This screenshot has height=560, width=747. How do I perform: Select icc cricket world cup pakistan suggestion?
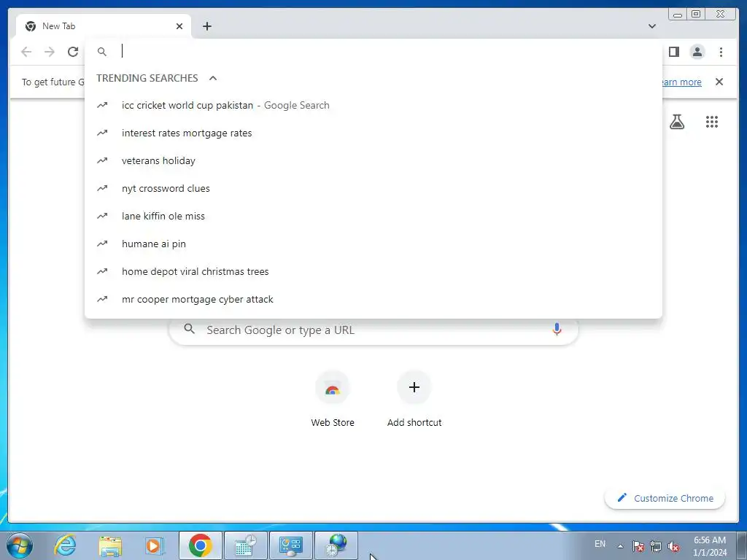click(x=373, y=105)
